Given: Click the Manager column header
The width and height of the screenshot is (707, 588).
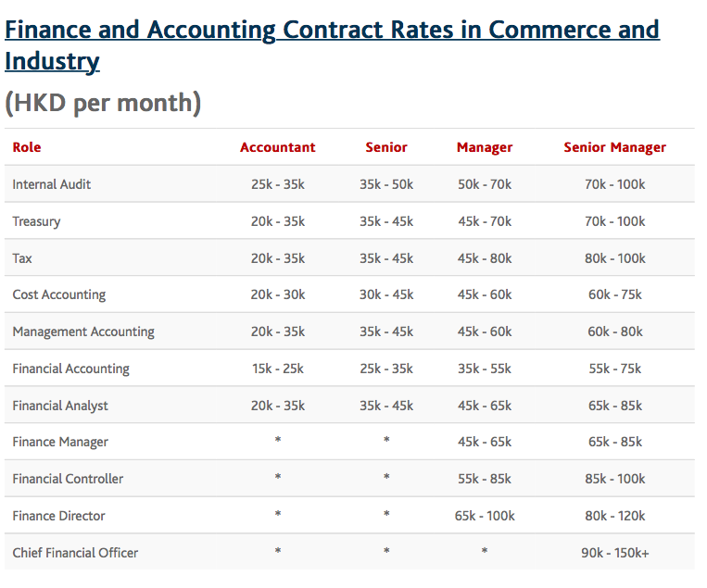Looking at the screenshot, I should [485, 147].
